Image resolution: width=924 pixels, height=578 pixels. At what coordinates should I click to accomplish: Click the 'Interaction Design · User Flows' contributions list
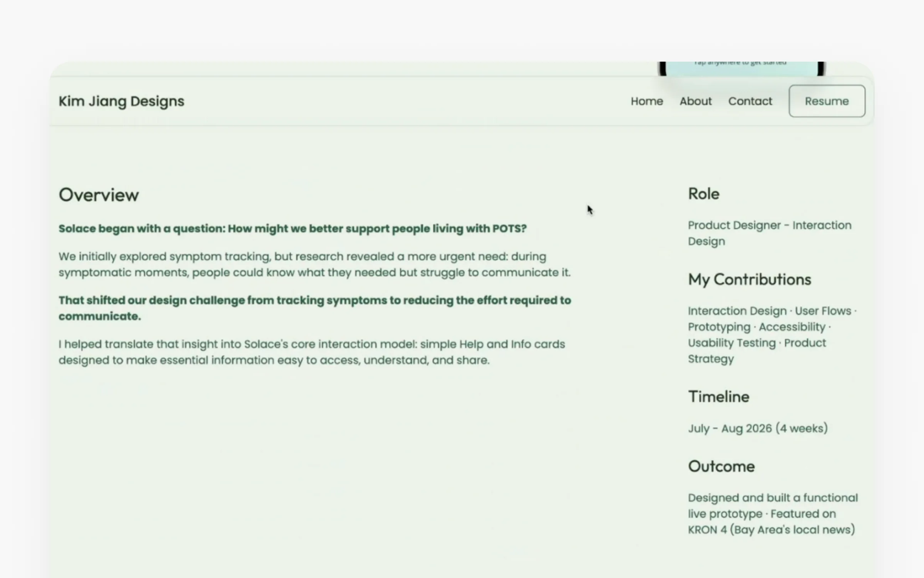point(772,335)
